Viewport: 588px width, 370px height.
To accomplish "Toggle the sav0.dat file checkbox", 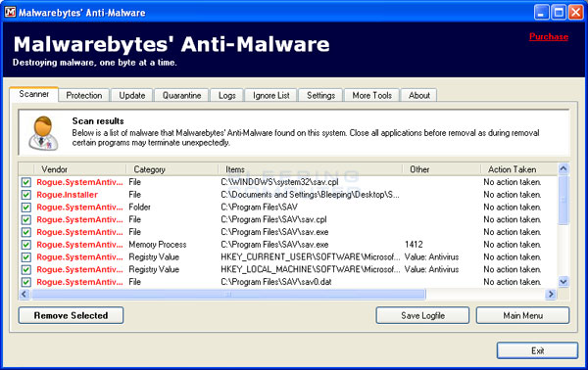I will [25, 282].
